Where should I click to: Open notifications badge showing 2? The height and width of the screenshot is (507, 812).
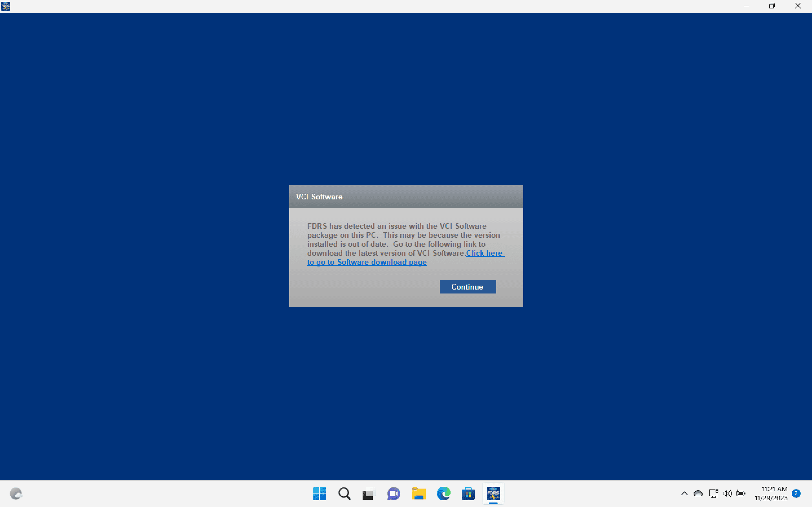pos(796,493)
